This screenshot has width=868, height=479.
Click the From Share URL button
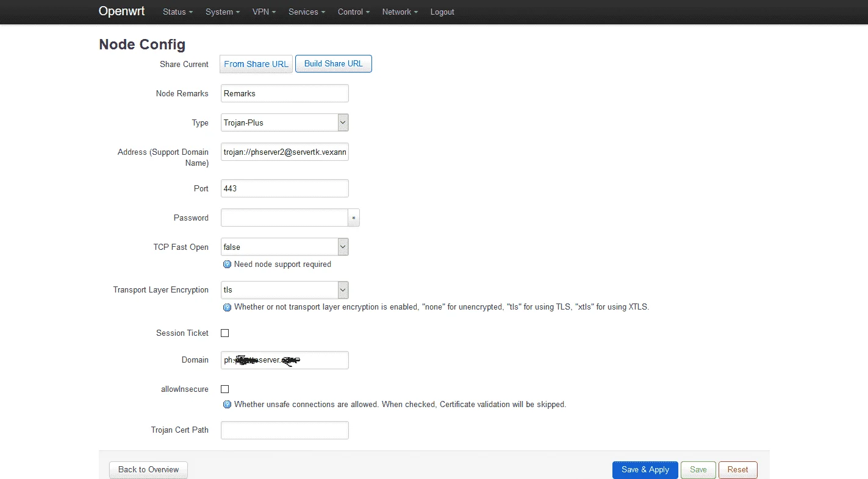point(256,64)
